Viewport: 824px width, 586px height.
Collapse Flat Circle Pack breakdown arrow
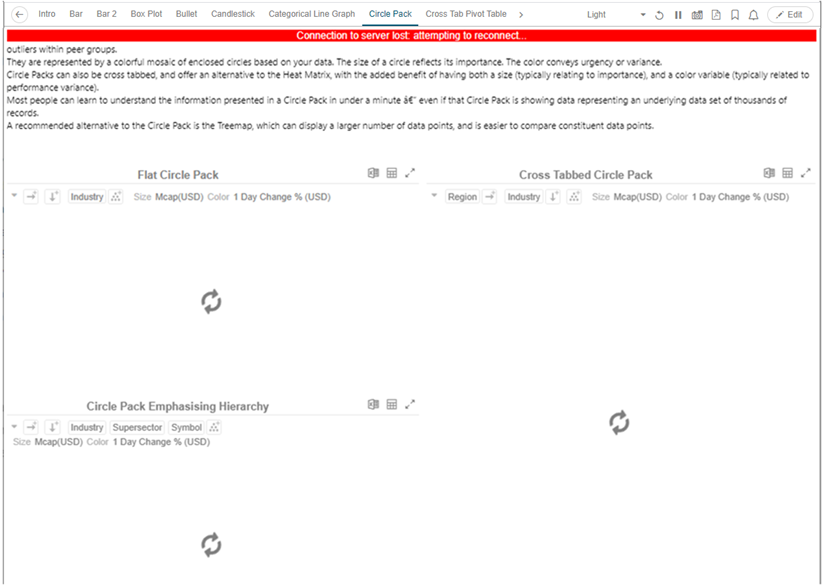tap(14, 196)
